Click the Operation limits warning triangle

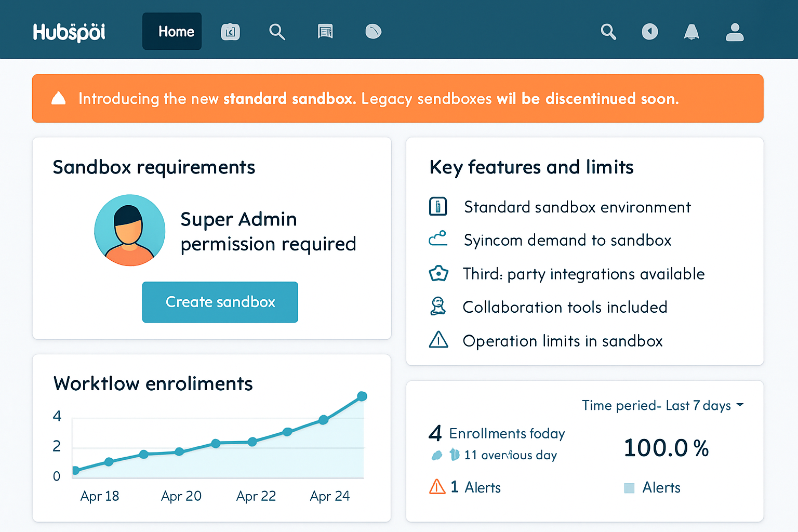438,340
